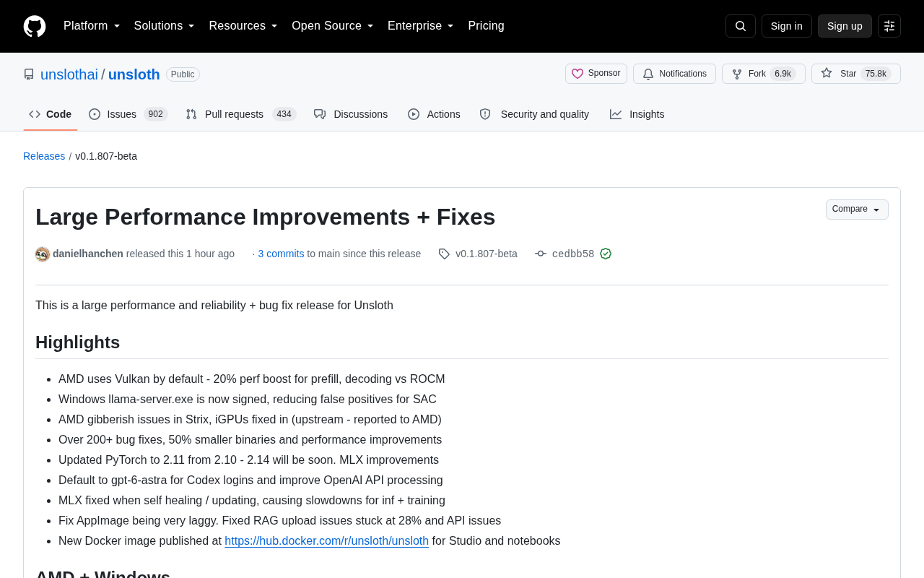Click the Star count 75.8k

[876, 74]
